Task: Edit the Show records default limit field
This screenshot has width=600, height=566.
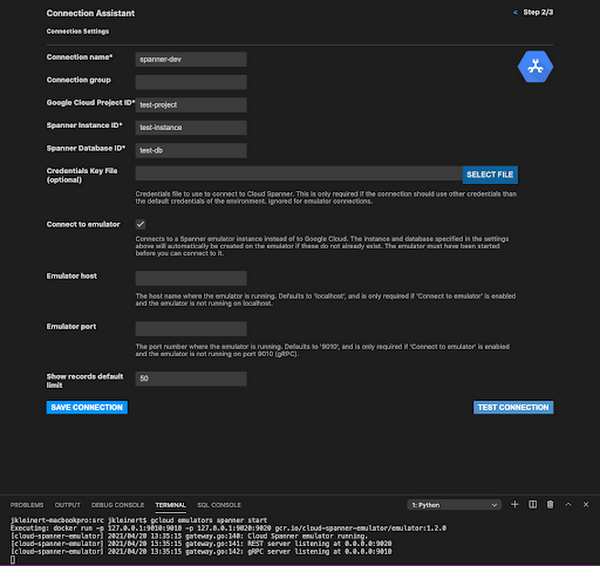Action: pos(191,378)
